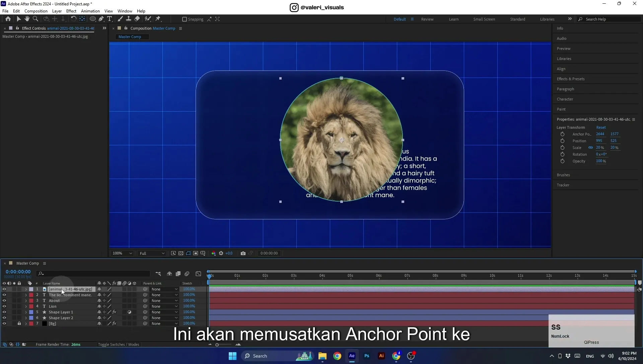Hide the Lion text layer
The width and height of the screenshot is (643, 364).
point(4,306)
